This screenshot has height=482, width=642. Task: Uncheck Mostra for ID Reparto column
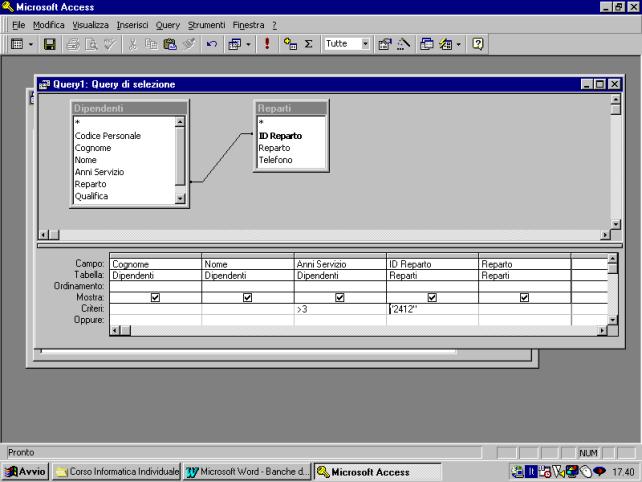coord(432,298)
